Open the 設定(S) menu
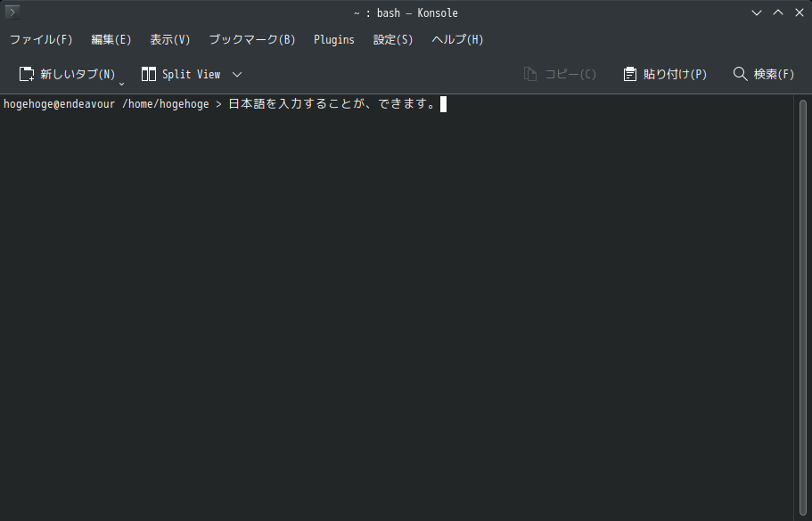Viewport: 812px width, 521px height. pos(393,40)
